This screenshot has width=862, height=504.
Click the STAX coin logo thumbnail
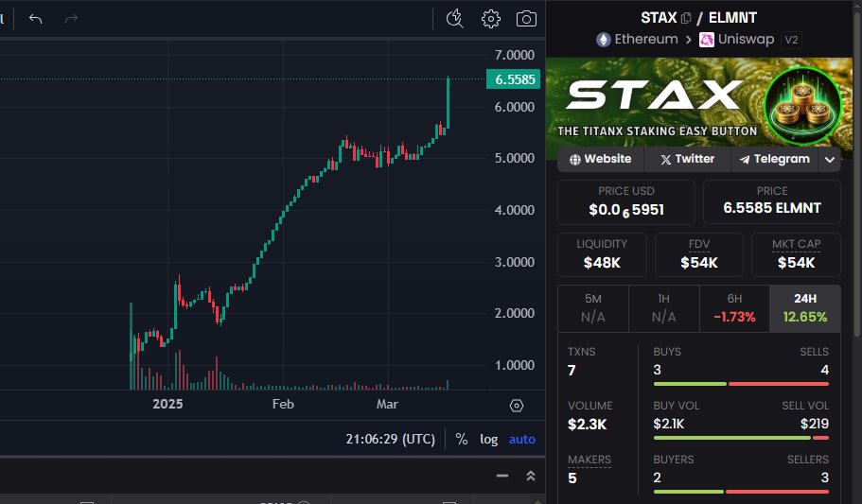[x=803, y=106]
